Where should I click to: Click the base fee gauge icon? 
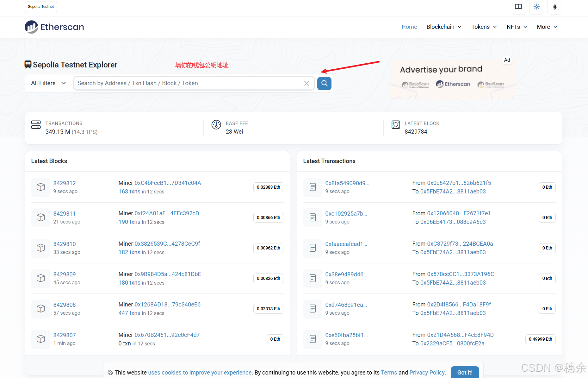[x=216, y=124]
